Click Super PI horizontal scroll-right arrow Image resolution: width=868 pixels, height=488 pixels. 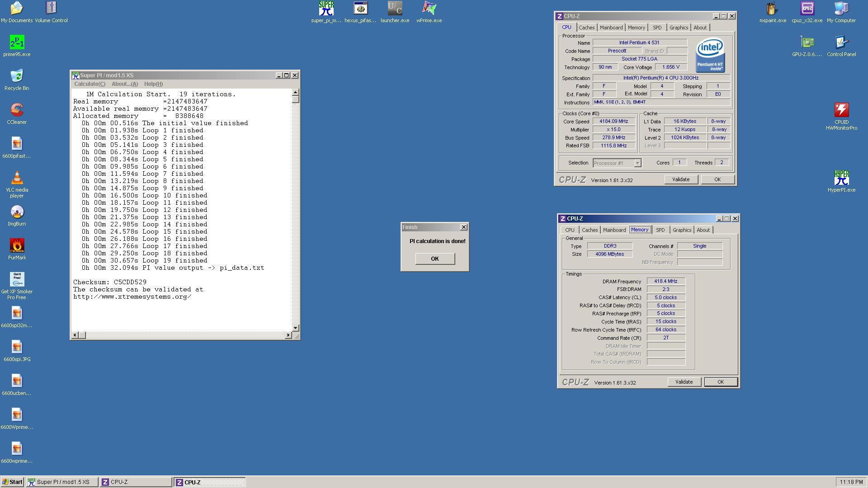pos(288,335)
